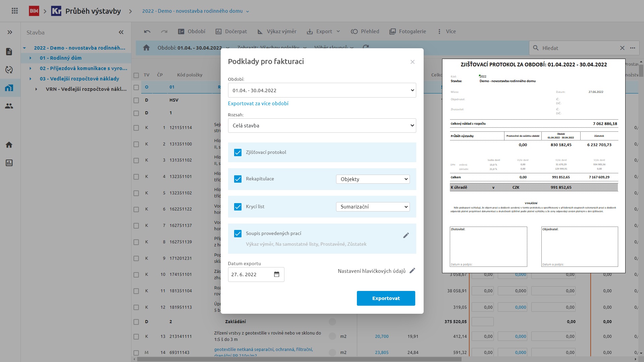Collapse the Stavba panel with double chevron
This screenshot has width=644, height=362.
click(121, 33)
